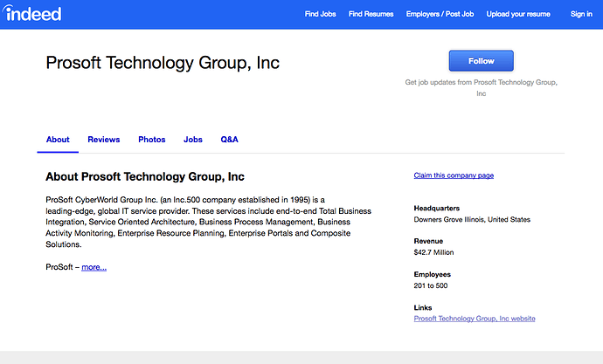Screen dimensions: 603x364
Task: Open Employers / Post Job link
Action: coord(440,14)
